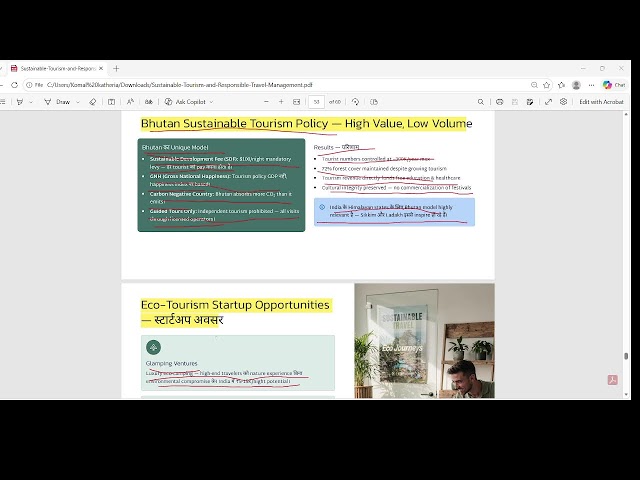Close the Sustainable-Tourism tab
The image size is (640, 480).
coord(101,69)
